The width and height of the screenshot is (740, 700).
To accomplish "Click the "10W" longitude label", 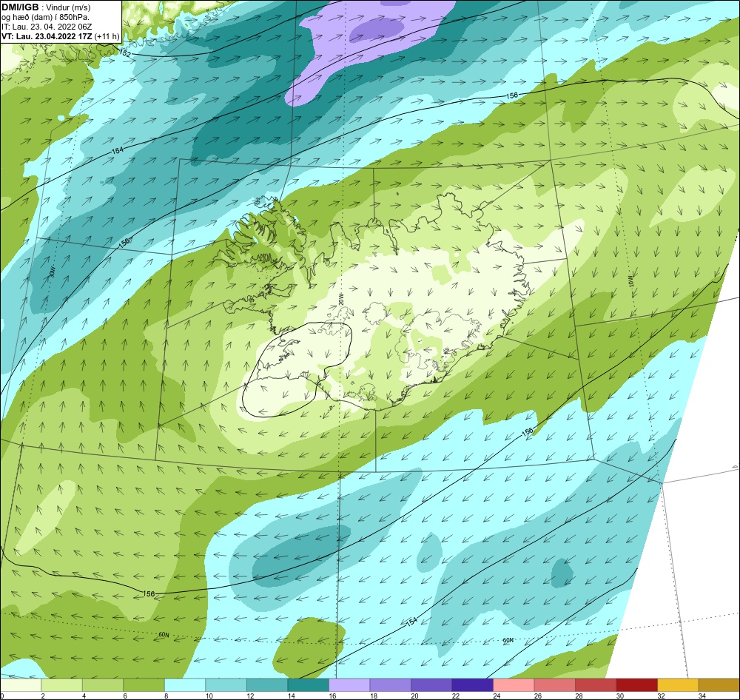I will coord(631,281).
